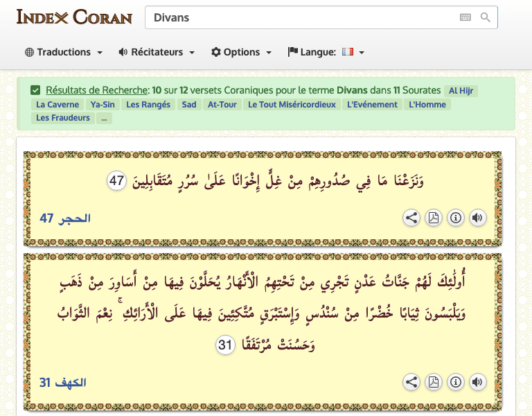Show info for verse Al-Hijr 47

tap(455, 218)
